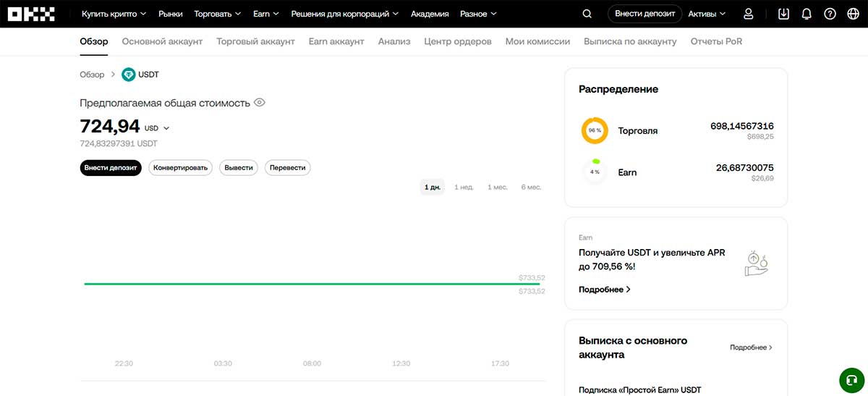
Task: Click the header Внести депозит button
Action: click(x=645, y=14)
